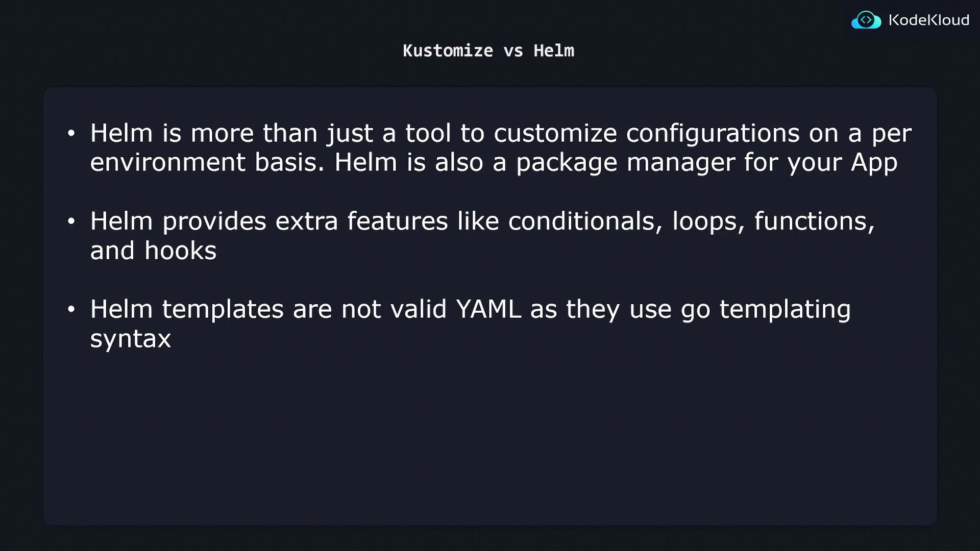Click the word "YAML" in the third bullet
980x551 pixels.
point(488,309)
